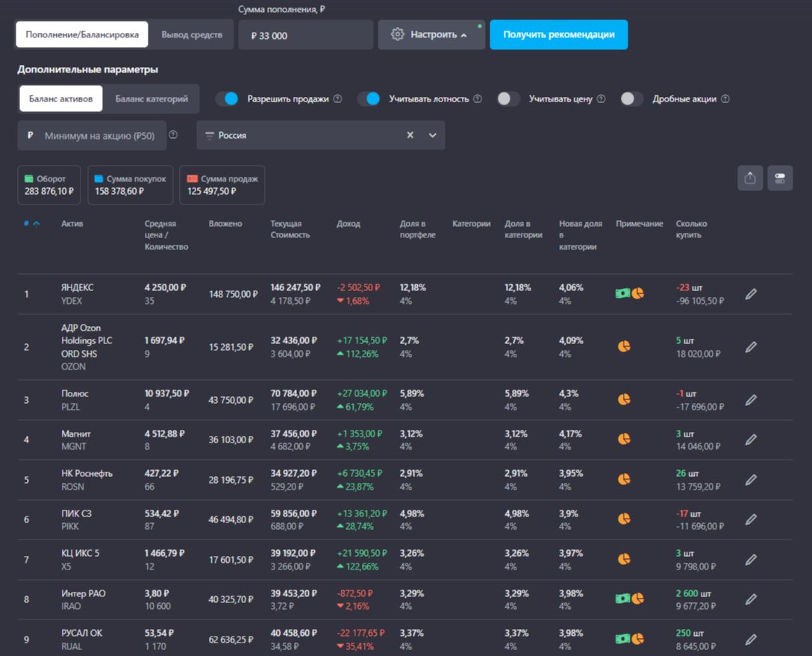Screen dimensions: 812x656
Task: Click the ROSN ticker text
Action: point(72,487)
